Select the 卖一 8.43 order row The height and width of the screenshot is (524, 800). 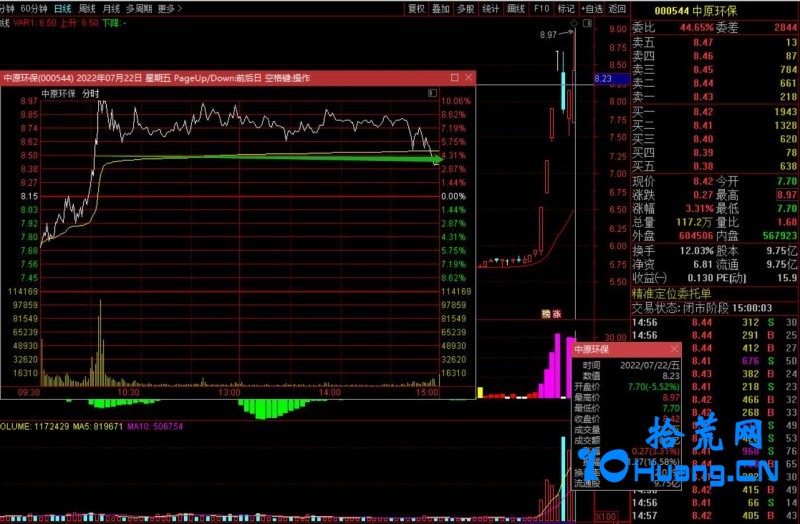tap(714, 96)
